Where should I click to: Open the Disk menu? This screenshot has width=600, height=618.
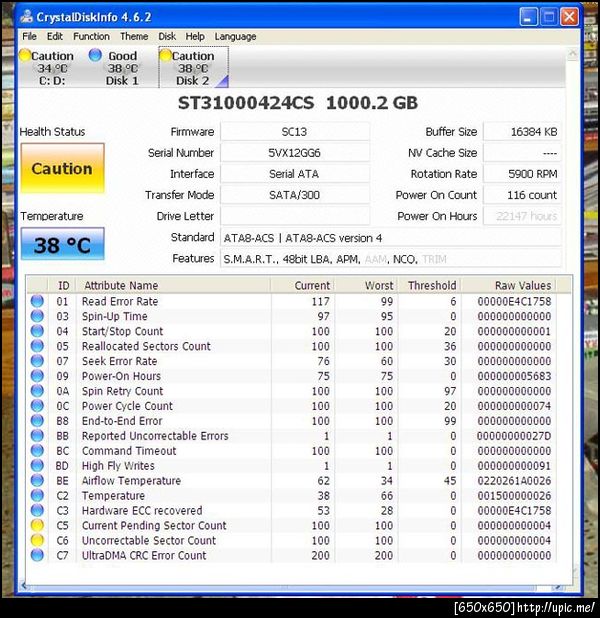pyautogui.click(x=167, y=37)
